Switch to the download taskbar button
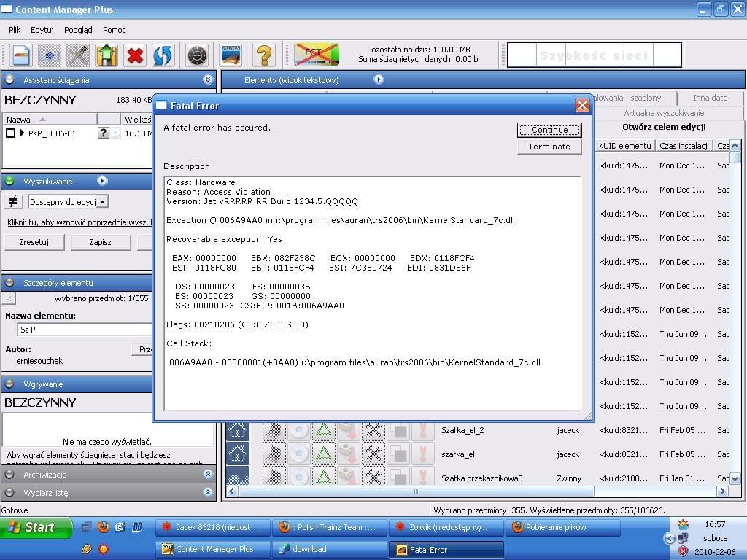Screen dimensions: 747x560 pos(329,549)
